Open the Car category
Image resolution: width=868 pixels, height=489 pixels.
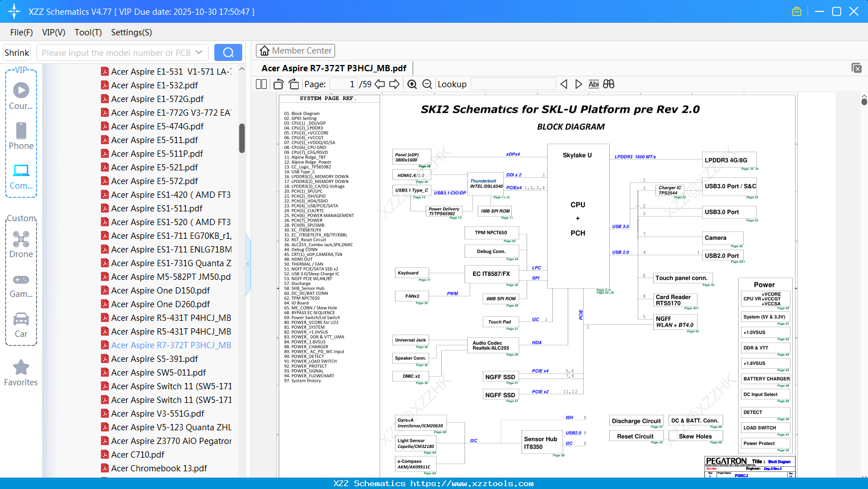pos(21,324)
